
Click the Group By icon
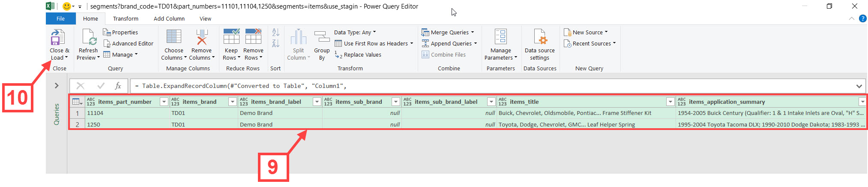click(x=322, y=37)
